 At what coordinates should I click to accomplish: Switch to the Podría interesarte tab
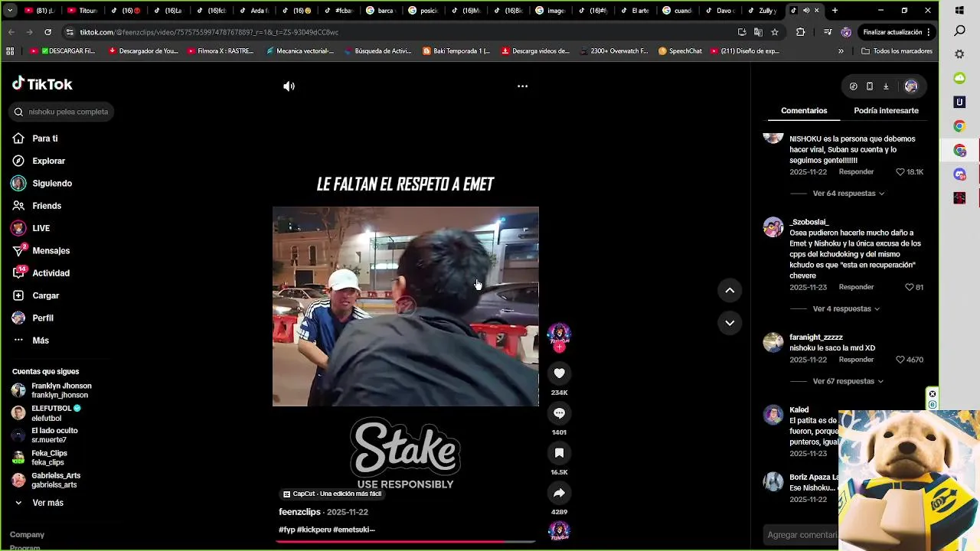click(x=886, y=111)
